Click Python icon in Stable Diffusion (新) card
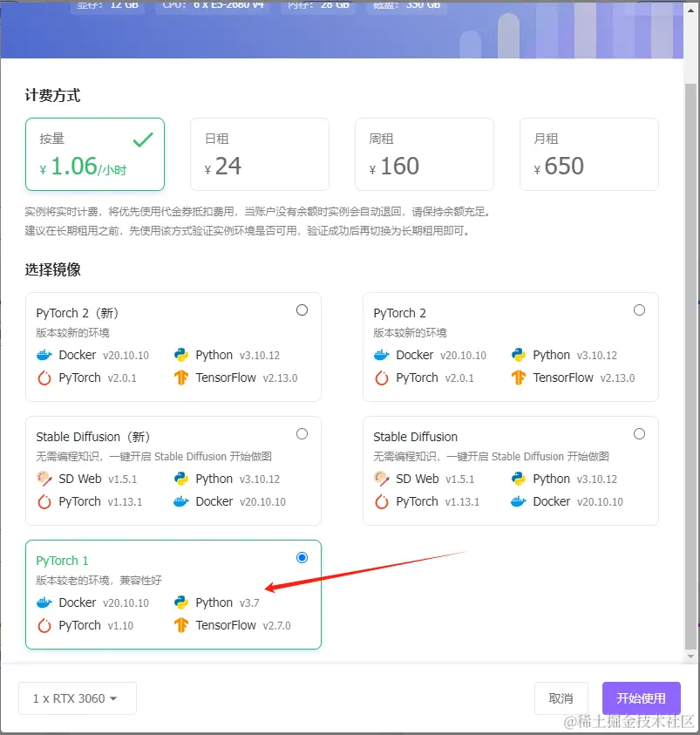700x735 pixels. [x=180, y=479]
